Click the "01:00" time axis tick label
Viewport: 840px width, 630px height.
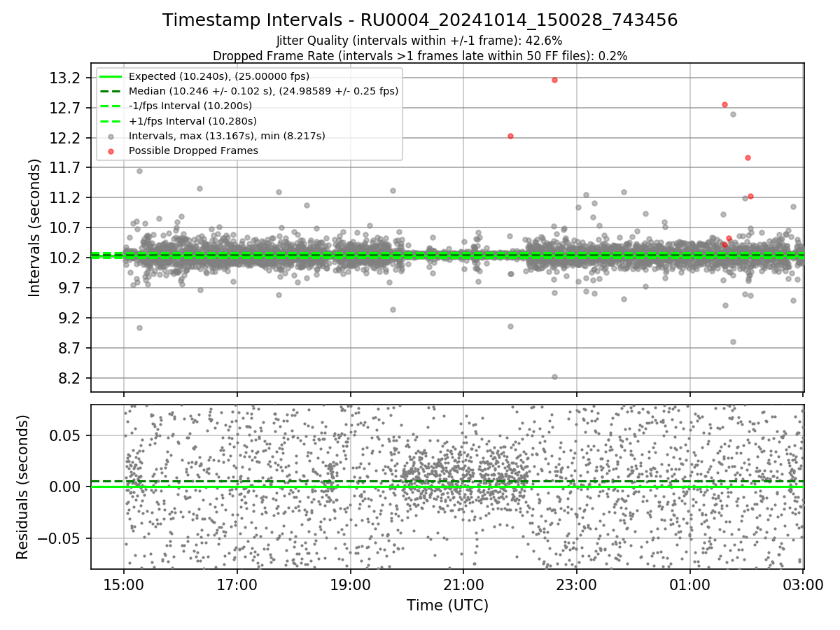[x=690, y=584]
